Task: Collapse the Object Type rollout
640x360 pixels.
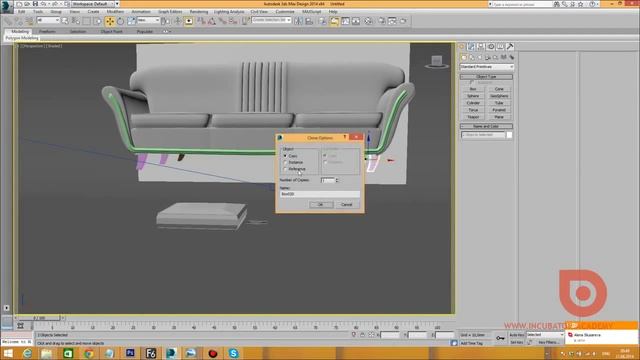Action: tap(487, 77)
